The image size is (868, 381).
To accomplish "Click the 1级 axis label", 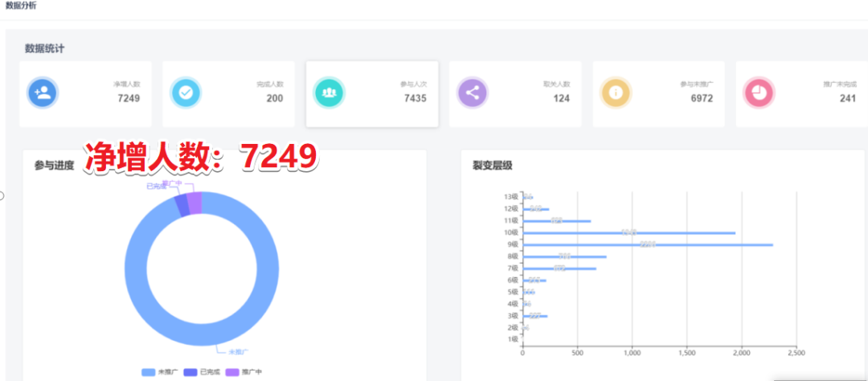I will point(513,339).
